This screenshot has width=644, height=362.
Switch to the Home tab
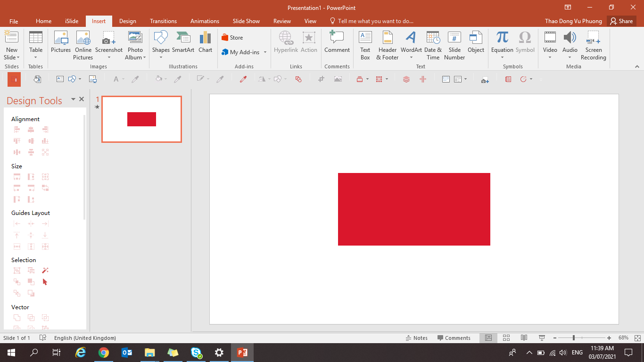[x=43, y=21]
